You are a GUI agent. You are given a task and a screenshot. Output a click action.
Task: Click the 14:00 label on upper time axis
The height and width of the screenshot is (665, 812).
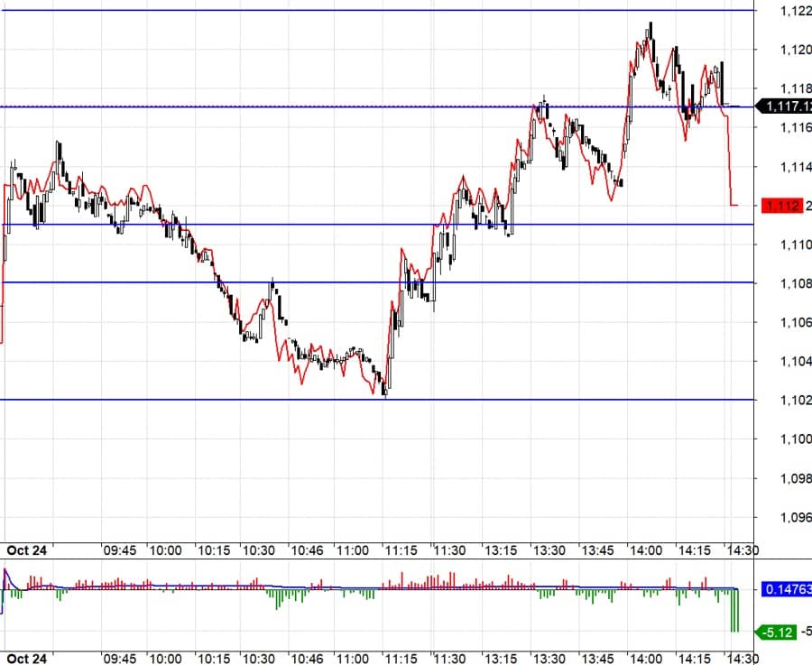(646, 550)
